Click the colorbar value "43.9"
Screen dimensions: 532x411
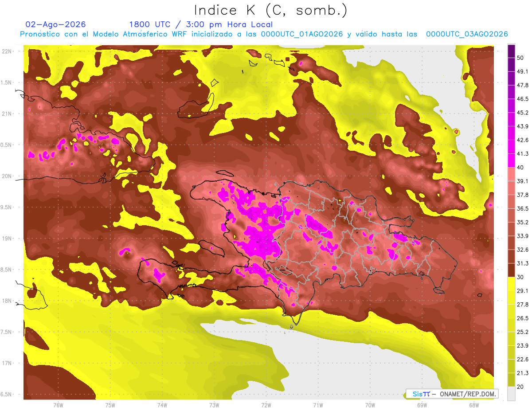point(523,126)
